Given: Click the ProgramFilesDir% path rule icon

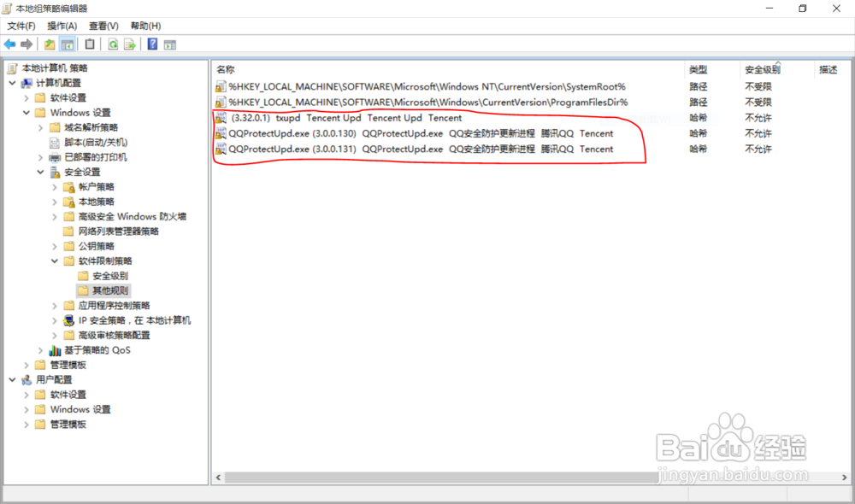Looking at the screenshot, I should click(x=221, y=103).
